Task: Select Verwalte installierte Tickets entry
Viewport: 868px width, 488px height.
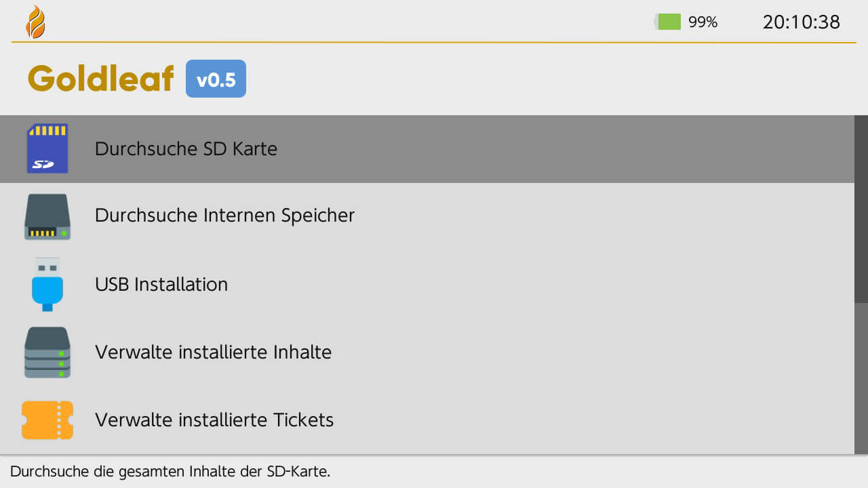Action: (214, 420)
